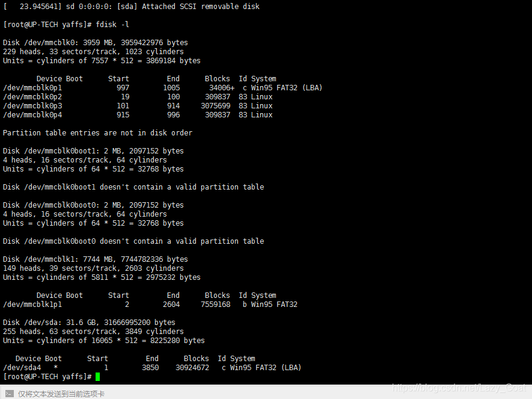Click 'Attached SCSI removable disk' log line
The height and width of the screenshot is (399, 532).
click(131, 7)
